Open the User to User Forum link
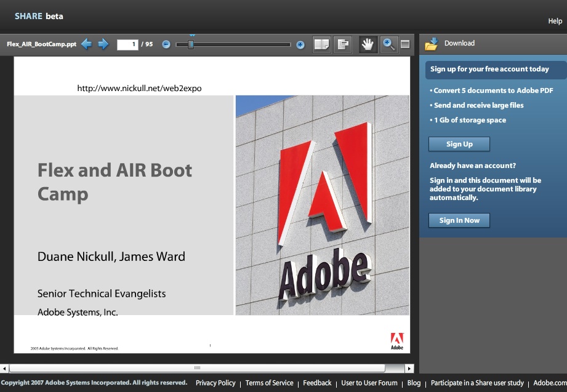 pyautogui.click(x=369, y=383)
